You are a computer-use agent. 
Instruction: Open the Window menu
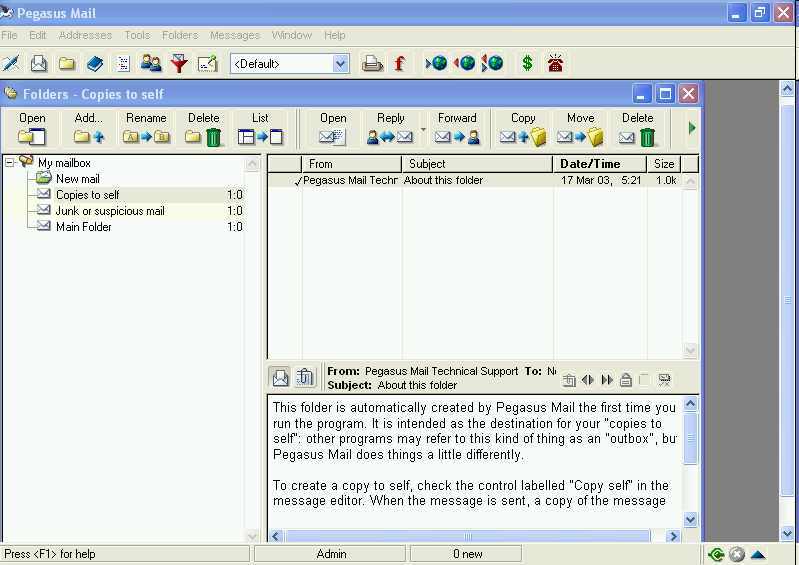coord(291,35)
